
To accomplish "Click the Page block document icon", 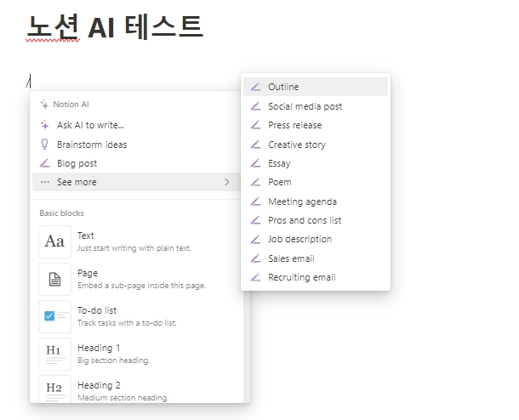I will click(x=54, y=279).
